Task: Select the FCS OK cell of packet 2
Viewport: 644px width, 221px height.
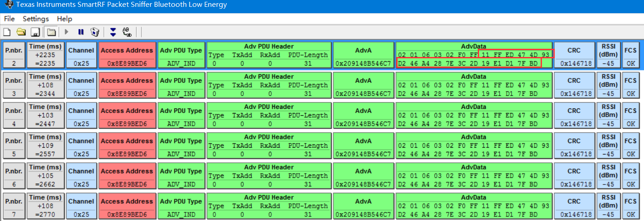Action: coord(630,55)
